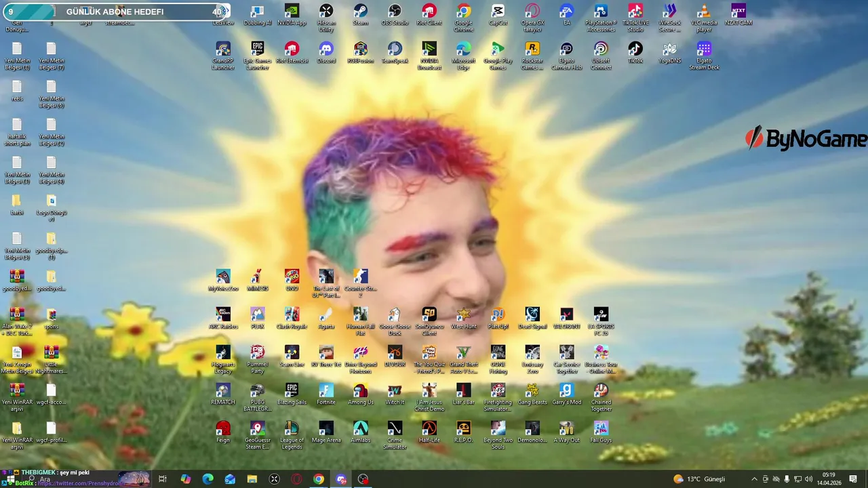Open the Fall Guys desktop shortcut
This screenshot has height=488, width=868.
(x=601, y=432)
